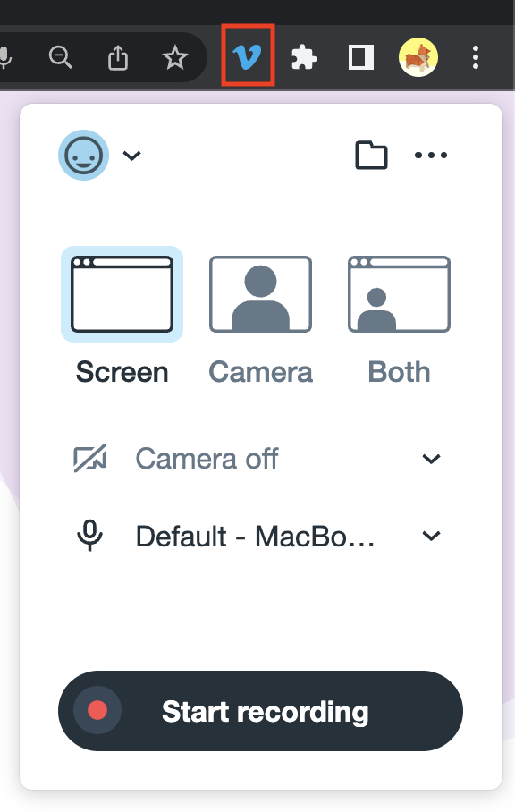Select Screen recording mode
Viewport: 515px width, 812px height.
coord(122,316)
